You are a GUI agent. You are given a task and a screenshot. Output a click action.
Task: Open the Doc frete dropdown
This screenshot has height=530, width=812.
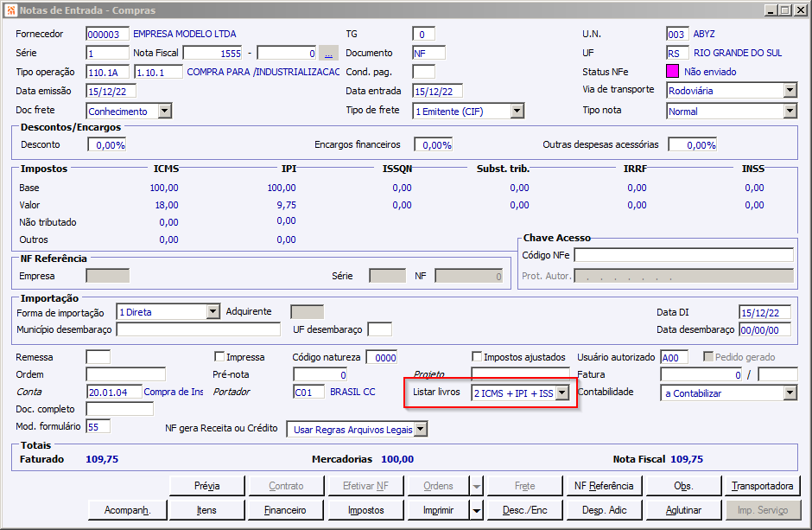[164, 111]
